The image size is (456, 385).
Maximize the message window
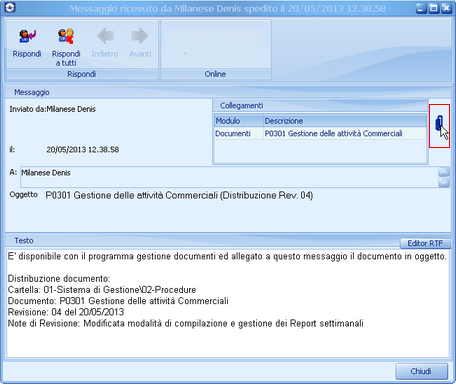pyautogui.click(x=434, y=8)
